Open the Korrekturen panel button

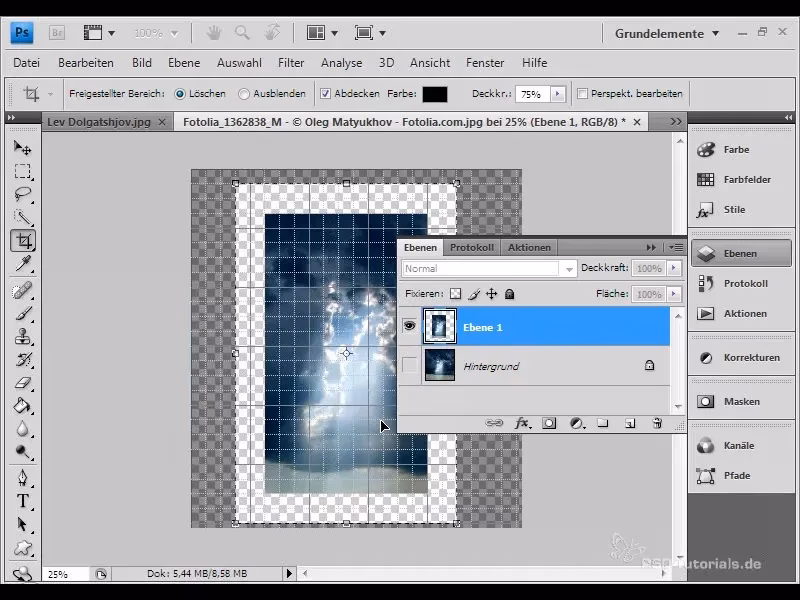click(x=740, y=357)
